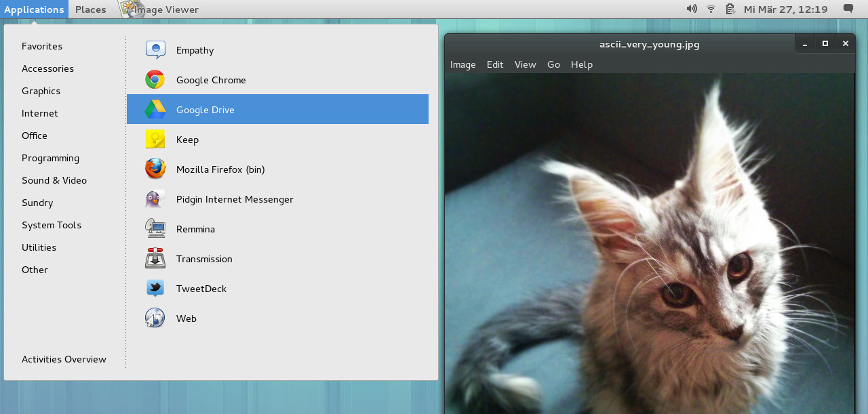868x414 pixels.
Task: Minimize the Image Viewer window
Action: (x=805, y=44)
